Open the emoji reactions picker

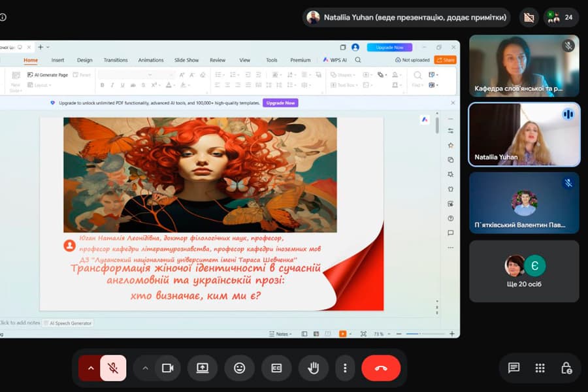tap(239, 368)
